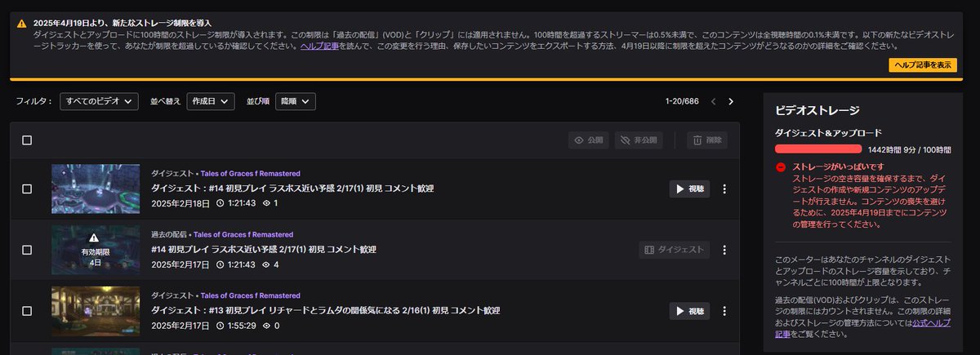Open the order dropdown "降順"
Screen dimensions: 980x355
pos(295,101)
